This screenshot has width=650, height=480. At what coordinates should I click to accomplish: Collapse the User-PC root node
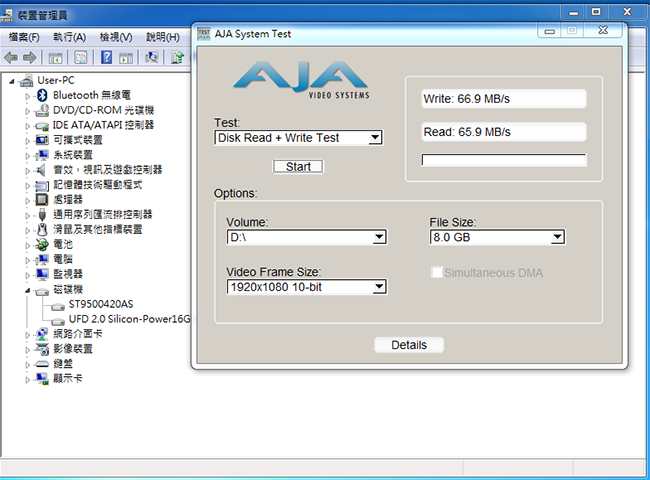coord(12,82)
